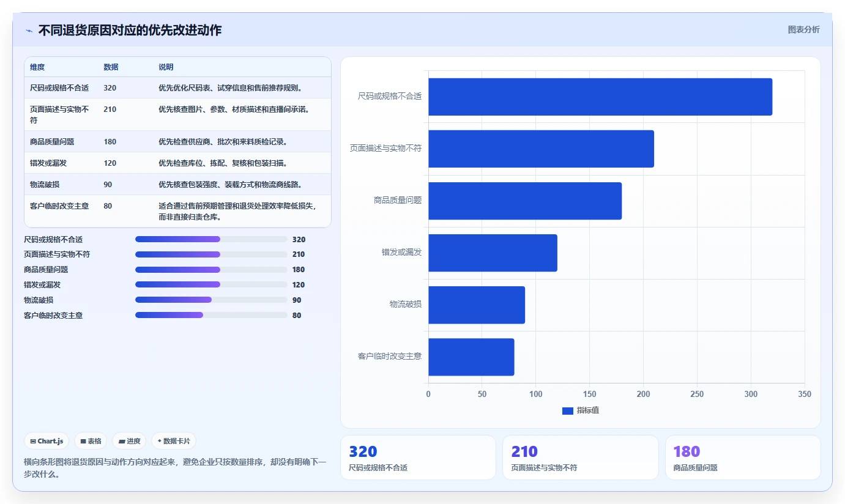Click description 优先检查库位、拣配、复核和包装扫描
845x504 pixels.
click(223, 163)
